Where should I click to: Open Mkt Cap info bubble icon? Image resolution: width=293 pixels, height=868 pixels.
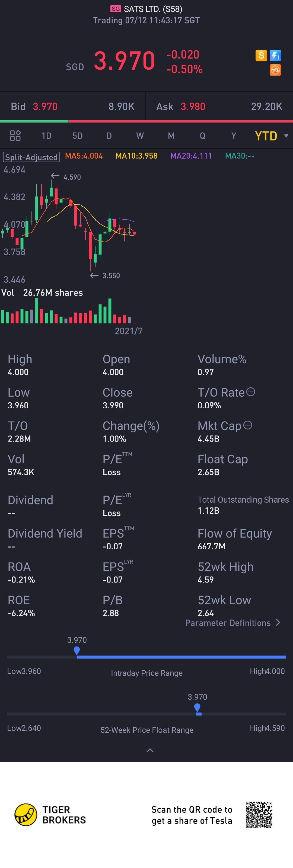[x=247, y=425]
